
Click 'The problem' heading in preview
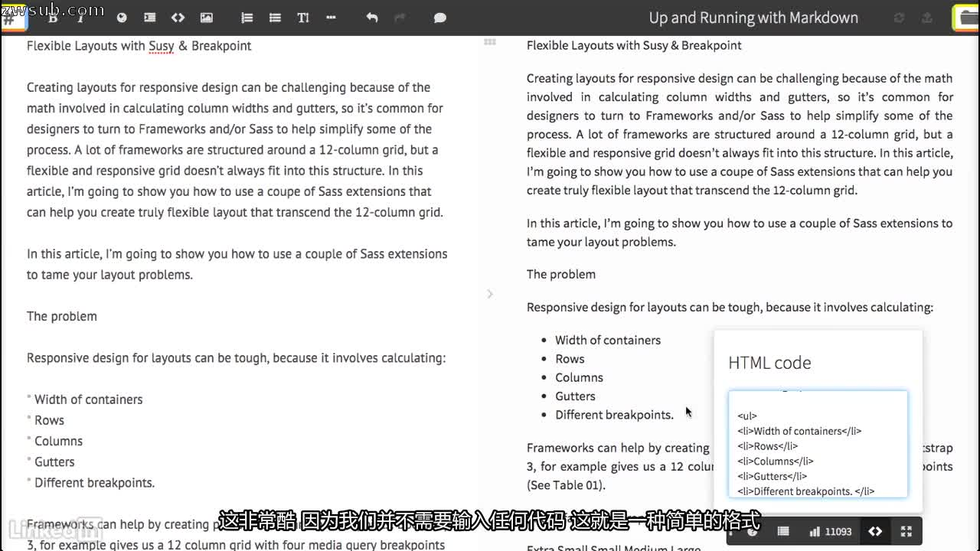[x=561, y=274]
